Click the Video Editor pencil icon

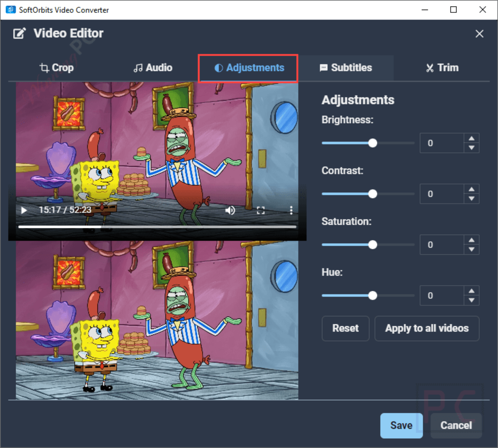[19, 33]
